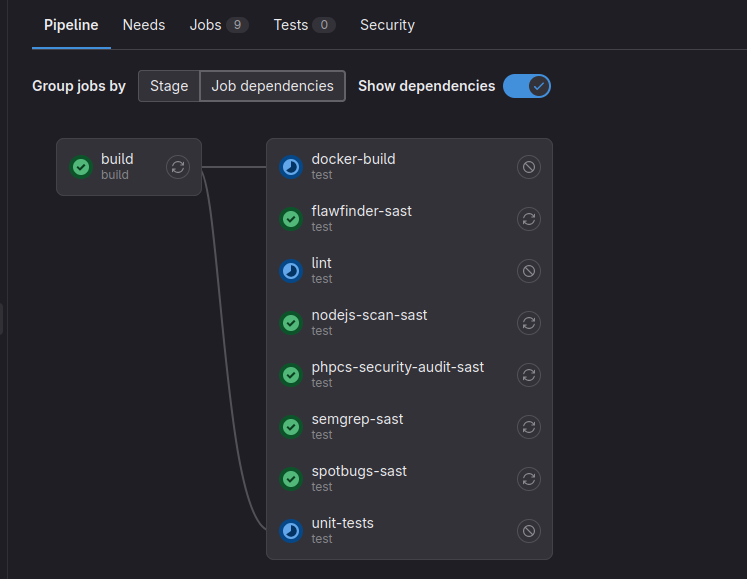Retry the flawfinder-sast job

click(529, 219)
